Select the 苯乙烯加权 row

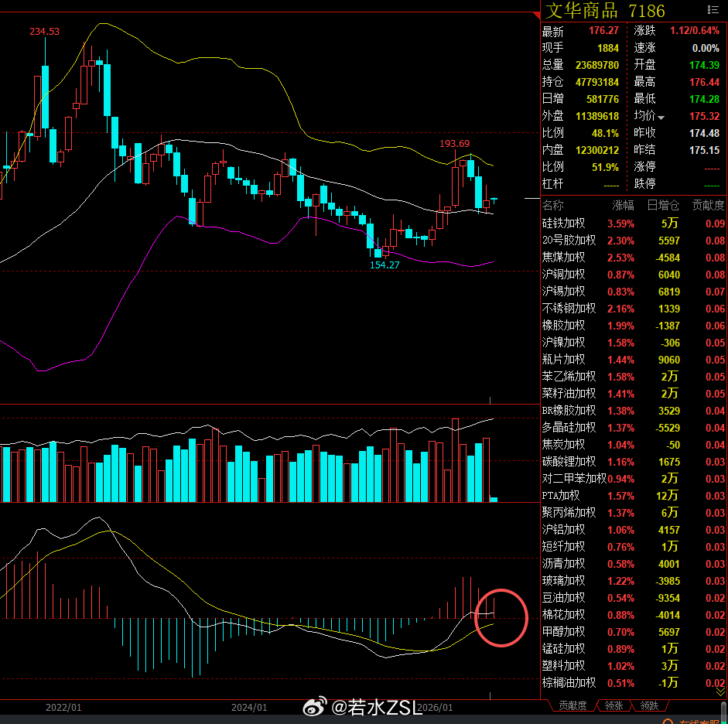634,377
